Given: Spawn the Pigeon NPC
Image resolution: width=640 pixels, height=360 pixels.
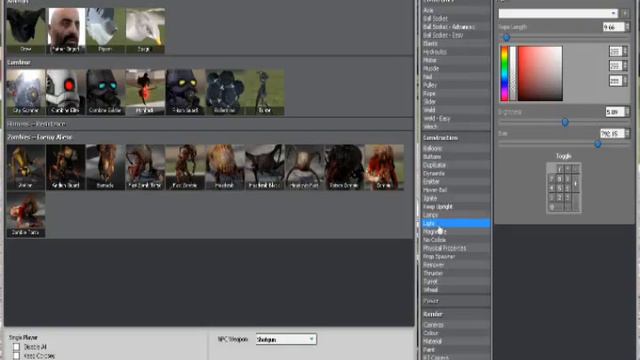Looking at the screenshot, I should 105,30.
